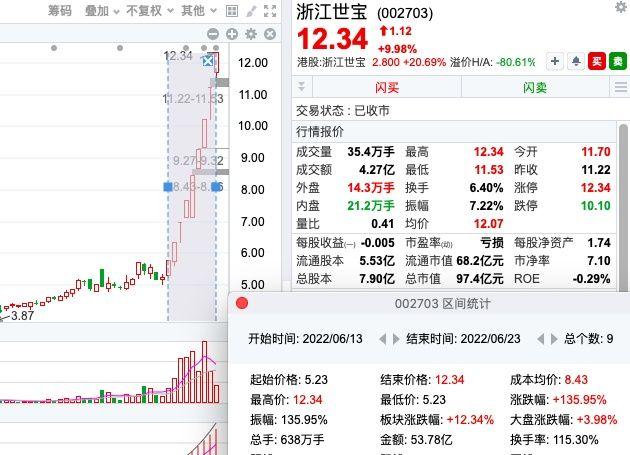Screen dimensions: 630x455
Task: Click the 成本均价 8.43 statistic
Action: pyautogui.click(x=549, y=379)
